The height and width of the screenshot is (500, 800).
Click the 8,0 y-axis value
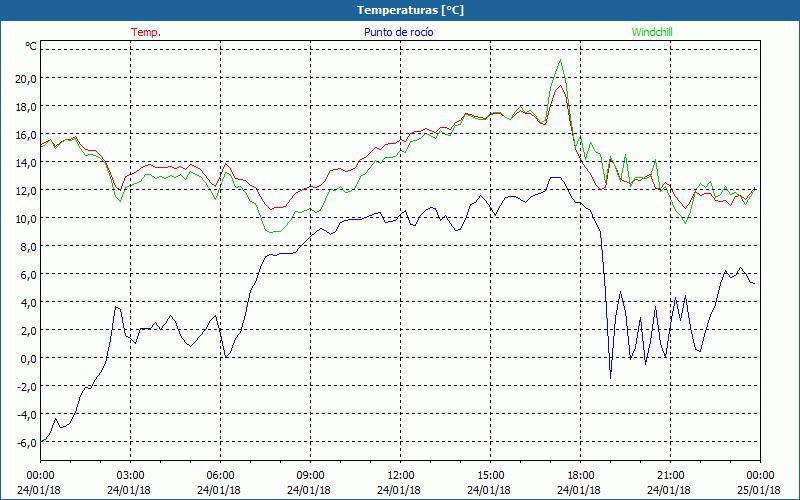click(x=28, y=246)
